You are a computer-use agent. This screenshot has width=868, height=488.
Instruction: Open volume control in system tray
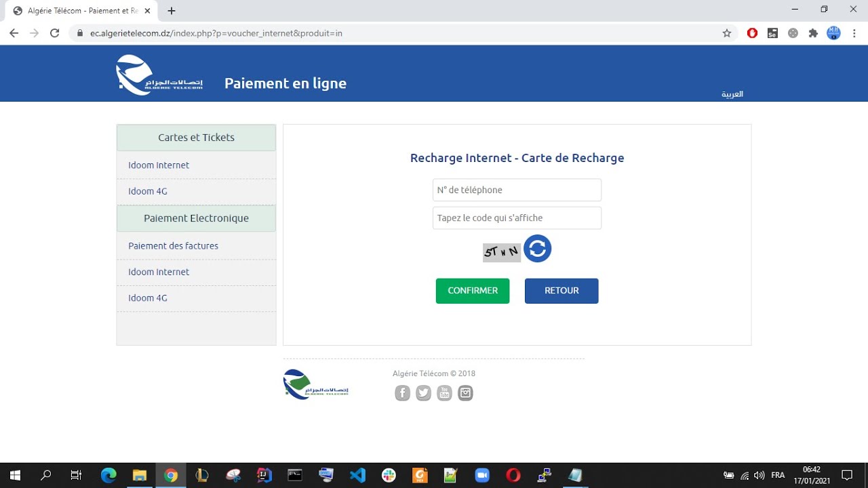pyautogui.click(x=759, y=476)
